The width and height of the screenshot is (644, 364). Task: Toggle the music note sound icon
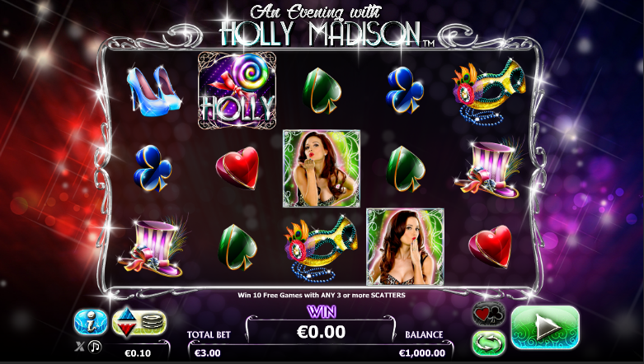click(95, 348)
